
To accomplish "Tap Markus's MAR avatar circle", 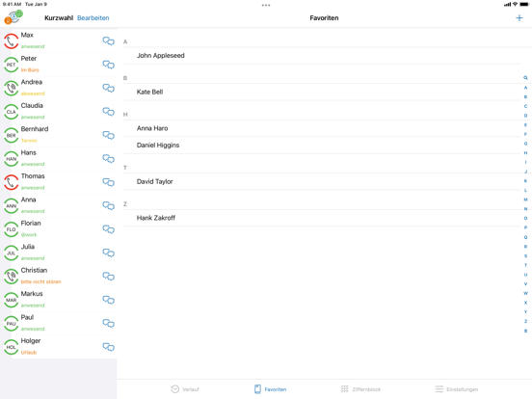I will (12, 300).
